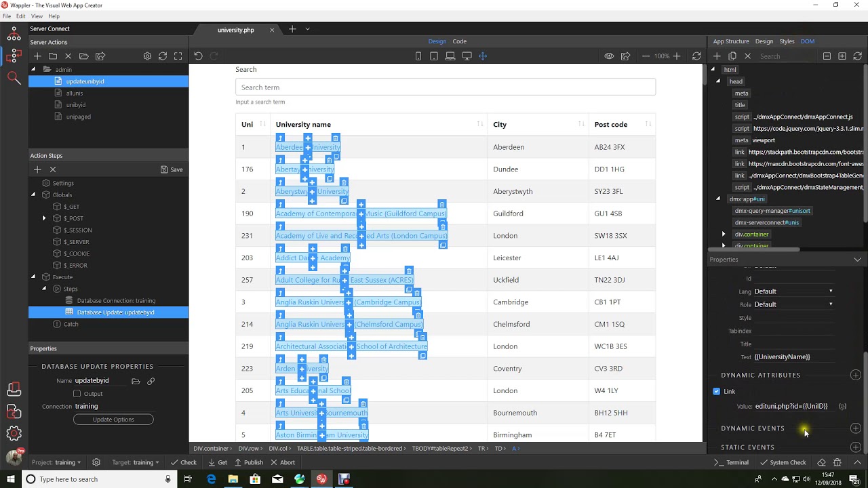Open the App Structure tree icon in left sidebar
This screenshot has height=488, width=868.
tap(14, 33)
